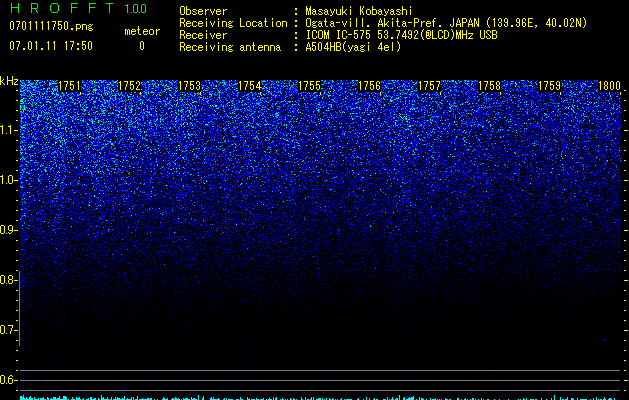Image resolution: width=629 pixels, height=400 pixels.
Task: Click the 1752 time marker
Action: pyautogui.click(x=130, y=86)
